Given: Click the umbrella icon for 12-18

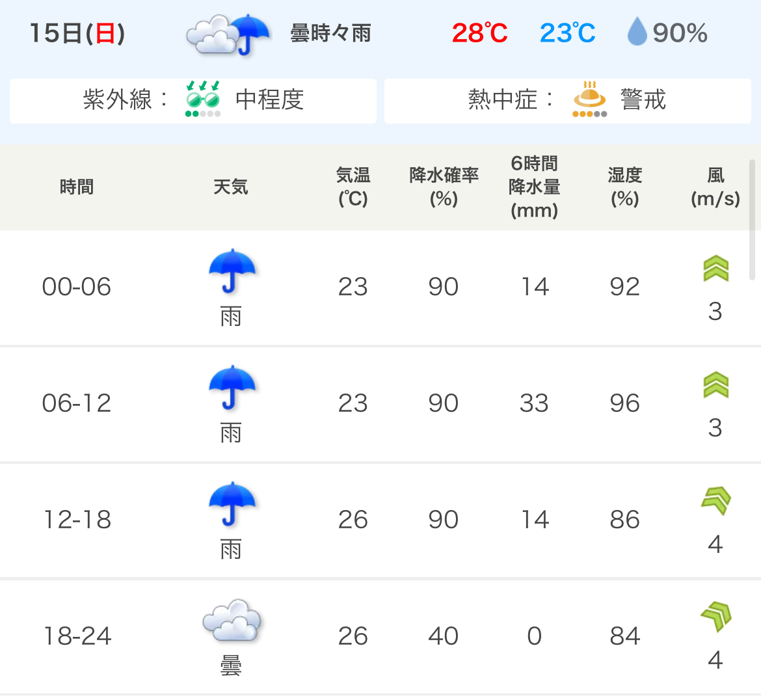Looking at the screenshot, I should [x=232, y=504].
